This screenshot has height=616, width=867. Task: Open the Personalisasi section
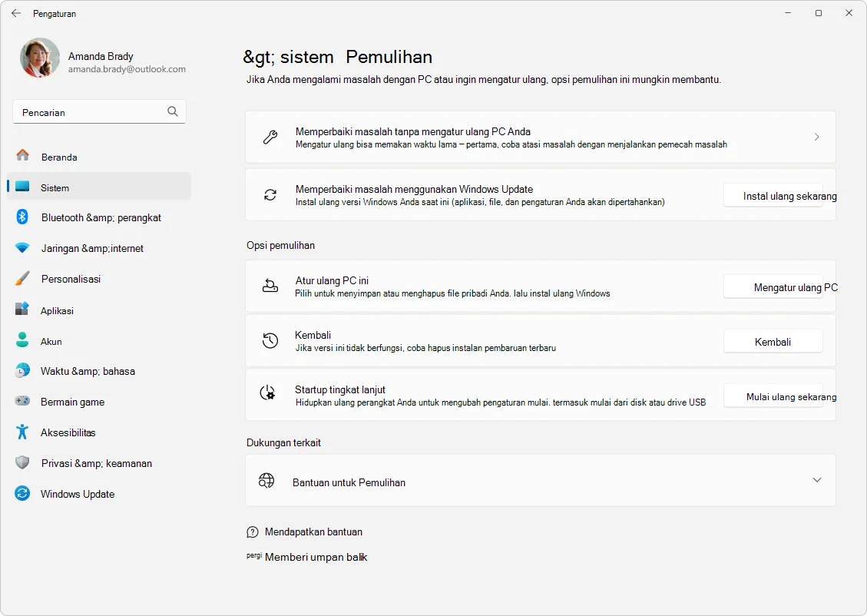pyautogui.click(x=71, y=280)
